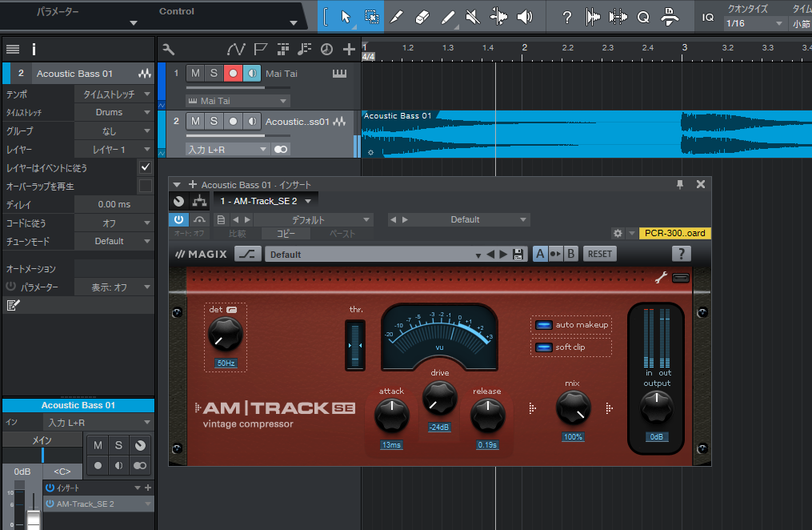Save the MAGIX preset with floppy icon
The width and height of the screenshot is (812, 530).
(518, 255)
